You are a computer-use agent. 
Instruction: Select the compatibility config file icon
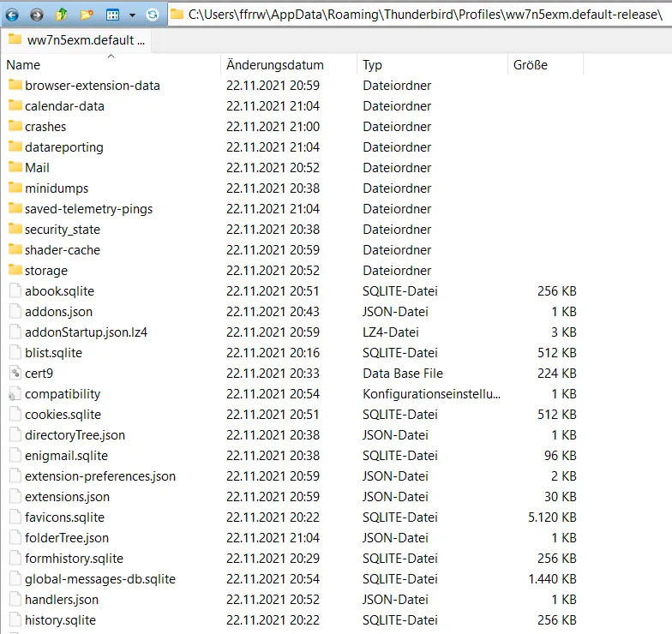pos(15,394)
